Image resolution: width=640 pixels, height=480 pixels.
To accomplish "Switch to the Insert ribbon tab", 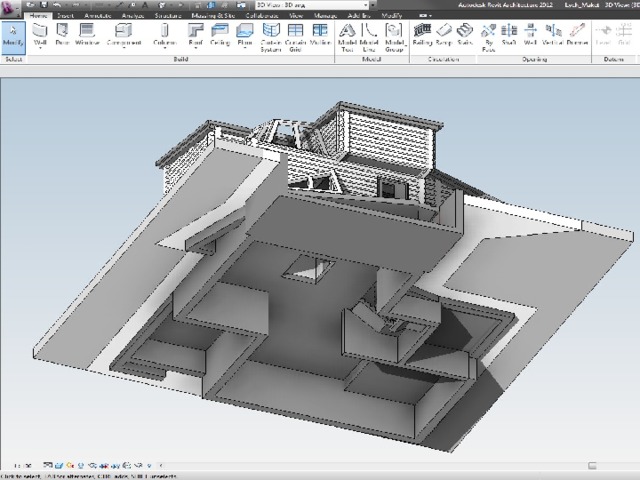I will click(64, 17).
